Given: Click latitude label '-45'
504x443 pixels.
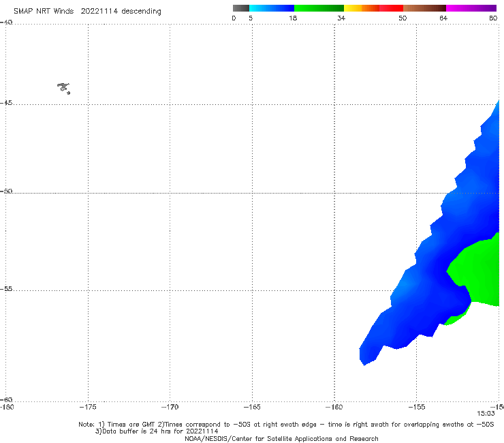Looking at the screenshot, I should [x=6, y=103].
